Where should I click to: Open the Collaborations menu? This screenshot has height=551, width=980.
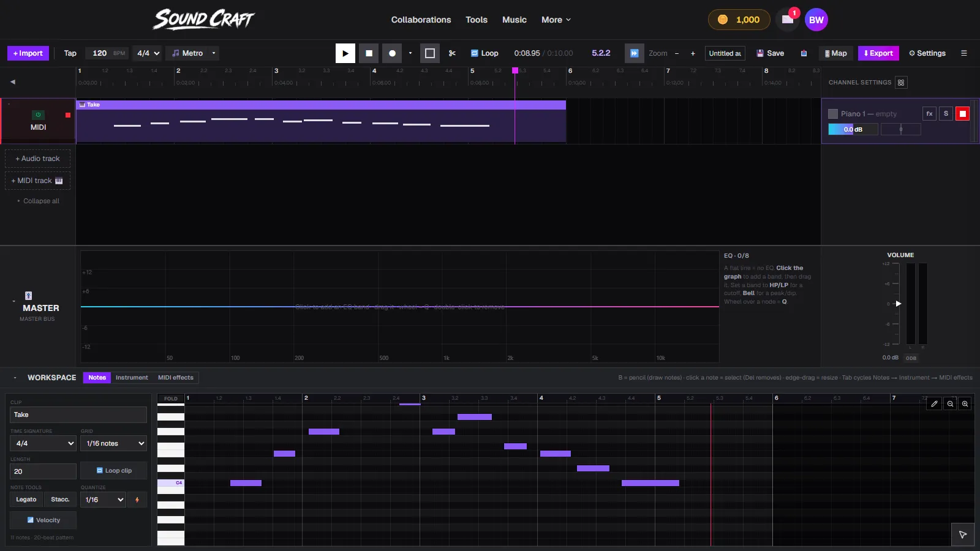[421, 20]
